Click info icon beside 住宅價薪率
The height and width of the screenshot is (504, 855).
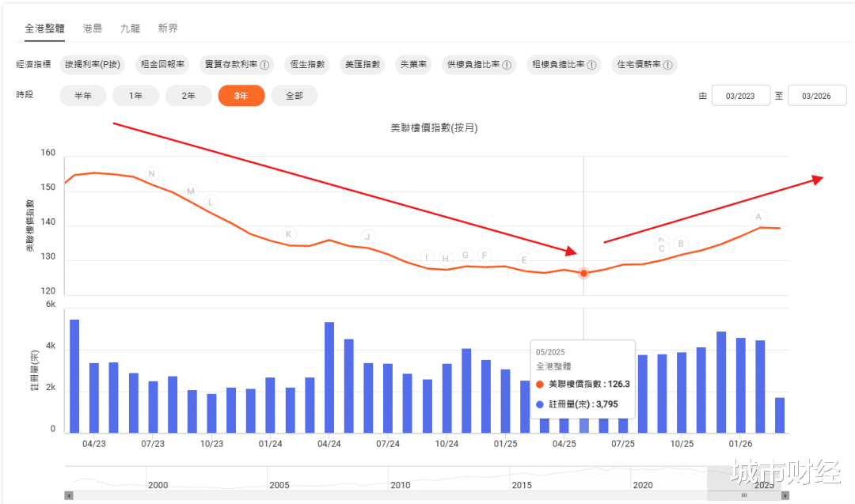[667, 65]
